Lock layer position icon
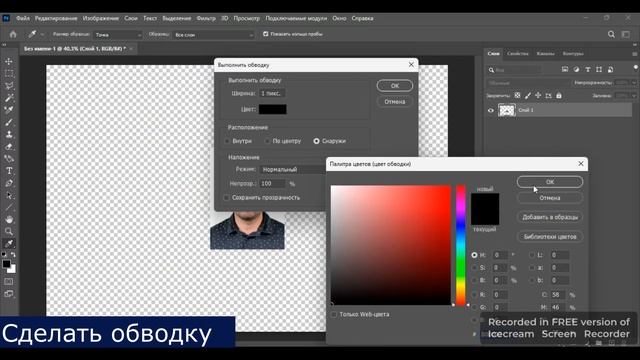 click(538, 96)
